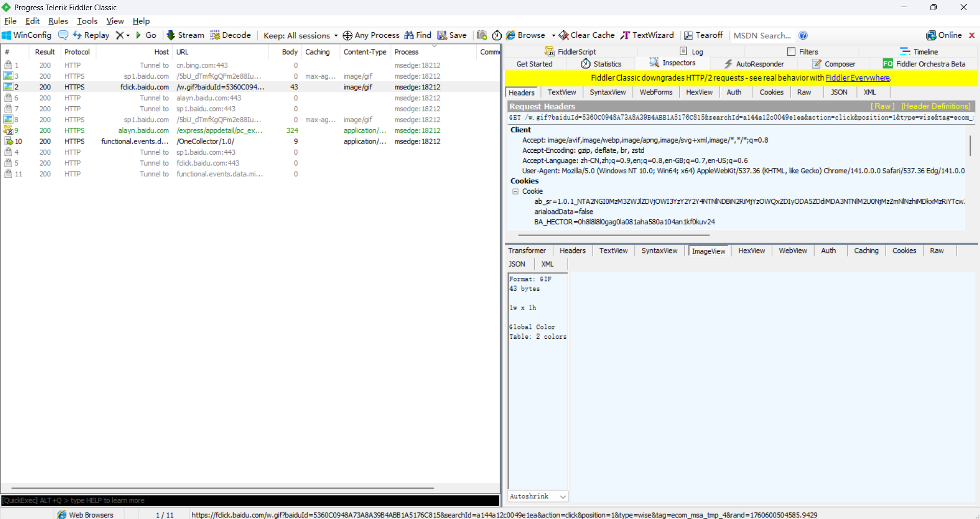The height and width of the screenshot is (519, 980).
Task: Open the response JSON tab
Action: [x=517, y=264]
